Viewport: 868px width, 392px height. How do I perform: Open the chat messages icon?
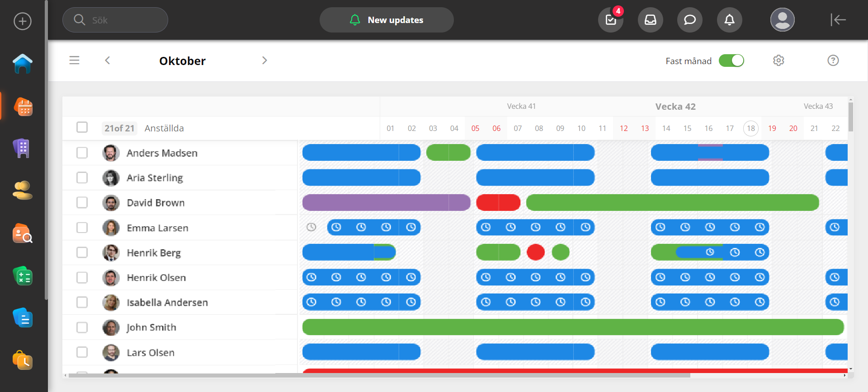point(689,20)
